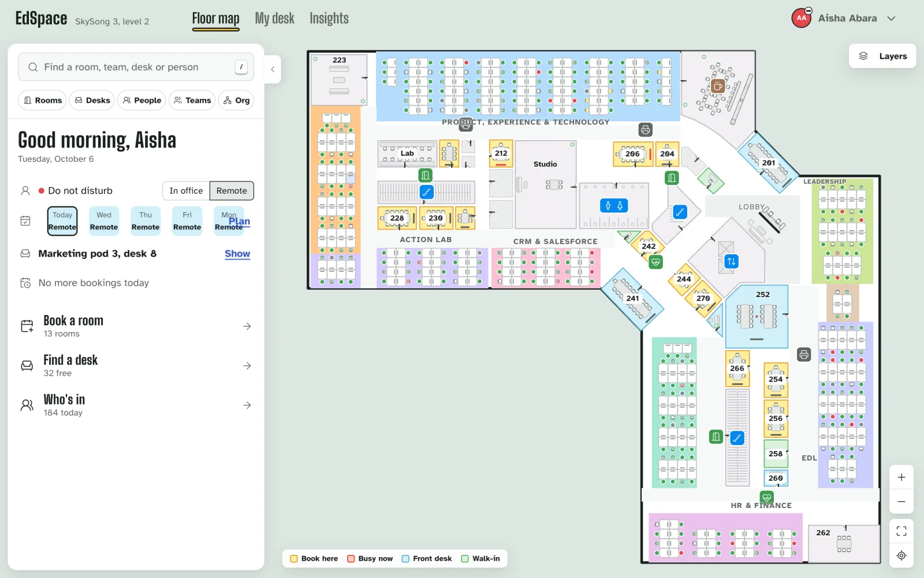Click the green locker icon near room 204

coord(672,177)
